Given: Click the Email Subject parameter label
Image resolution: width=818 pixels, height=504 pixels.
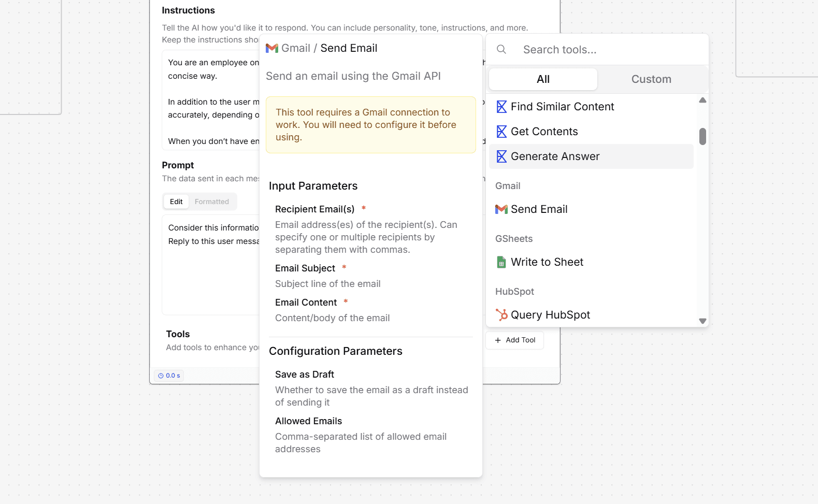Looking at the screenshot, I should [x=305, y=268].
